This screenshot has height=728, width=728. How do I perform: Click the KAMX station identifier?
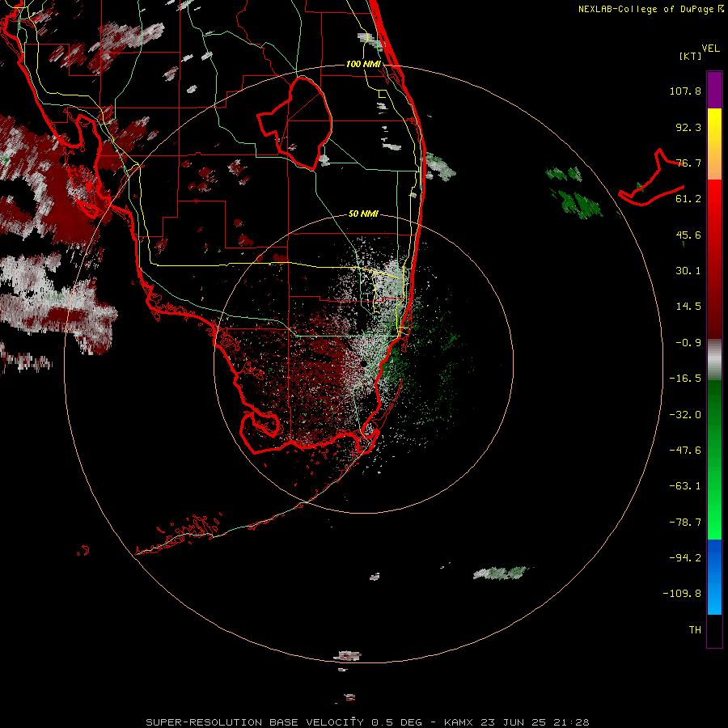(x=459, y=722)
